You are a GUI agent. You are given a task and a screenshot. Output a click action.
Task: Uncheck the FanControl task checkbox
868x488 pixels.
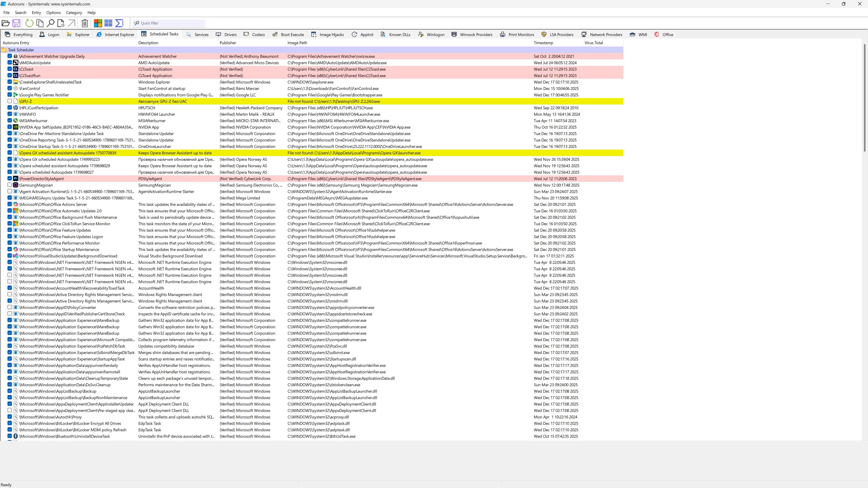(x=10, y=88)
